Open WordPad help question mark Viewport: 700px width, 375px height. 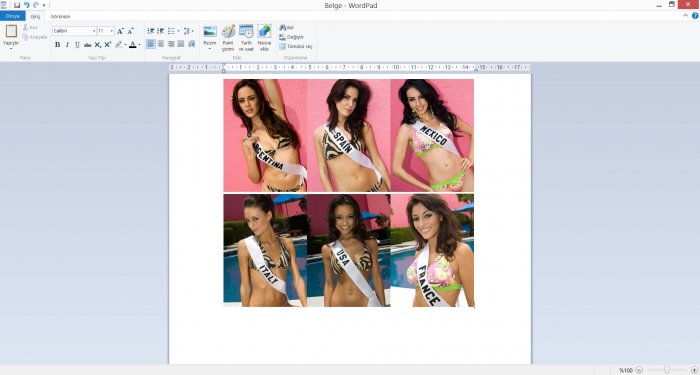pyautogui.click(x=695, y=16)
